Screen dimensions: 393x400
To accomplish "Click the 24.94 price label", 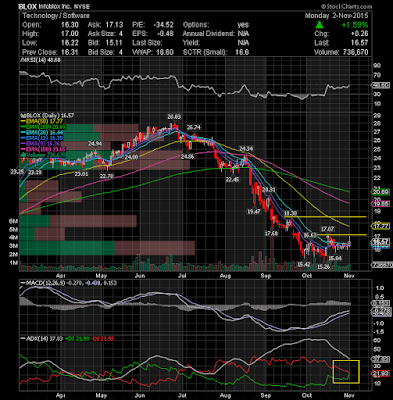I will 95,144.
